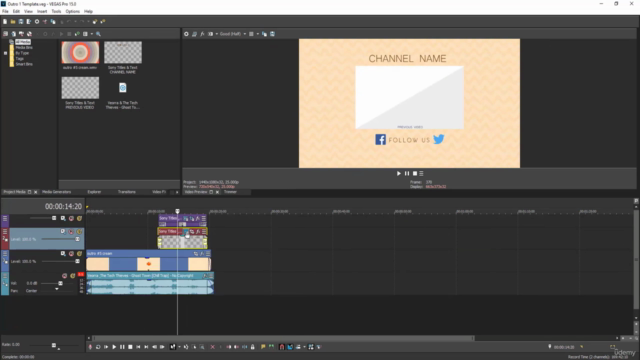This screenshot has height=360, width=640.
Task: Open hamburger menu on audio clip header
Action: tap(211, 276)
